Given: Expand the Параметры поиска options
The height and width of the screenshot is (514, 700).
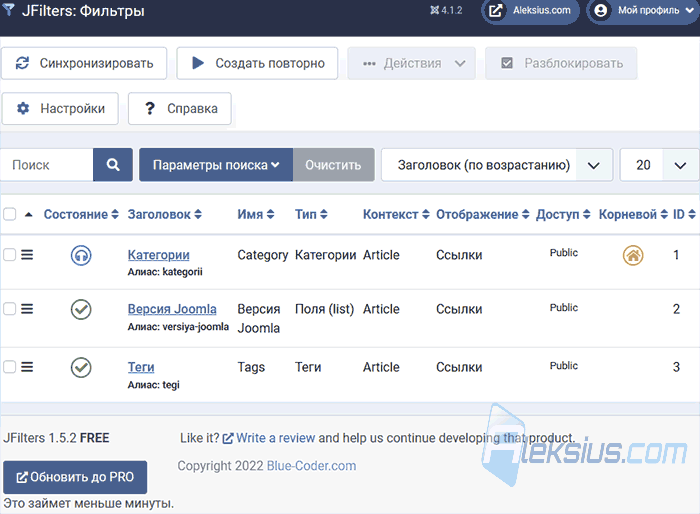Looking at the screenshot, I should (216, 165).
